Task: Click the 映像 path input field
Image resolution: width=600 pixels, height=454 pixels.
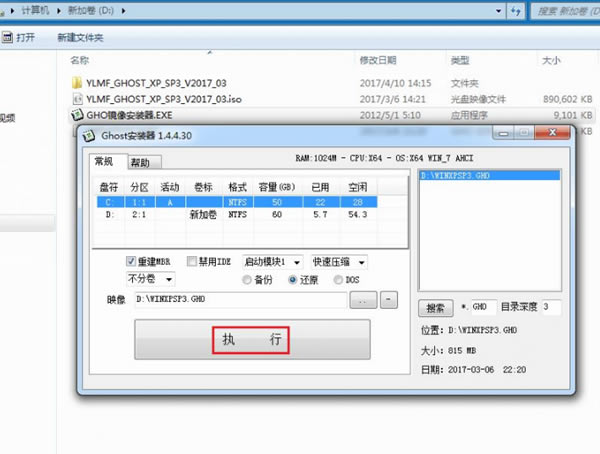Action: pos(241,299)
